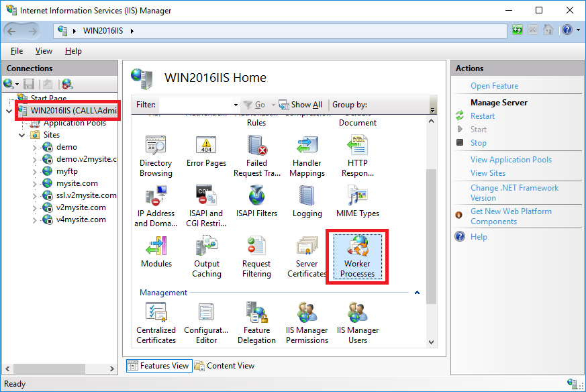Click the Forward navigation arrow

33,31
